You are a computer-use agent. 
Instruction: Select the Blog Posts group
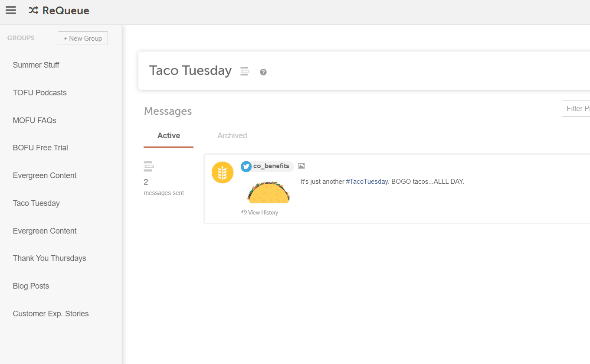coord(31,286)
